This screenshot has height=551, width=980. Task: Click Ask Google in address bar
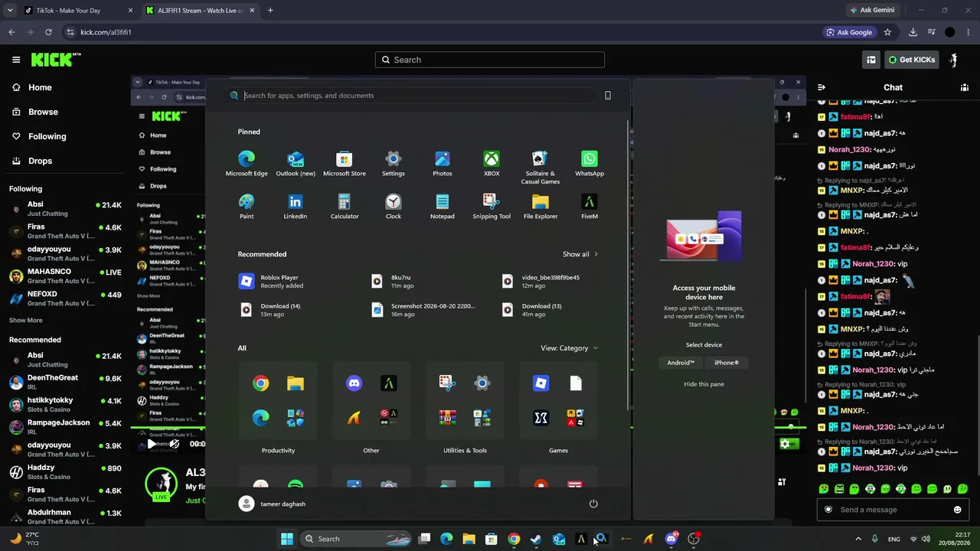tap(849, 32)
